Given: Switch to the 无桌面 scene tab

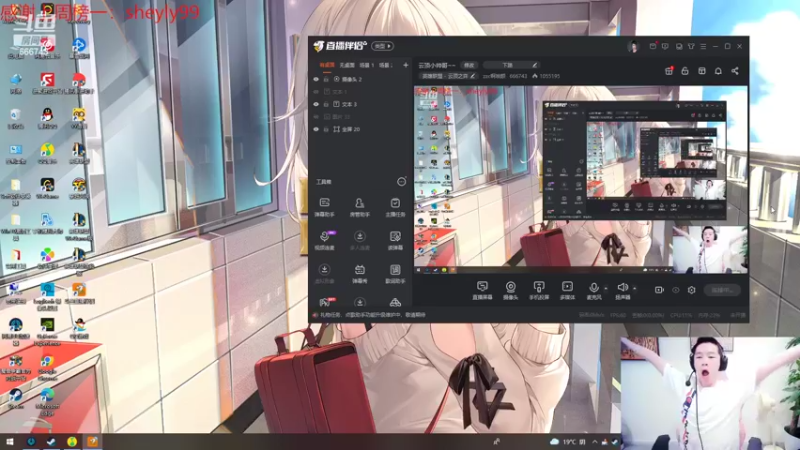Looking at the screenshot, I should (347, 65).
